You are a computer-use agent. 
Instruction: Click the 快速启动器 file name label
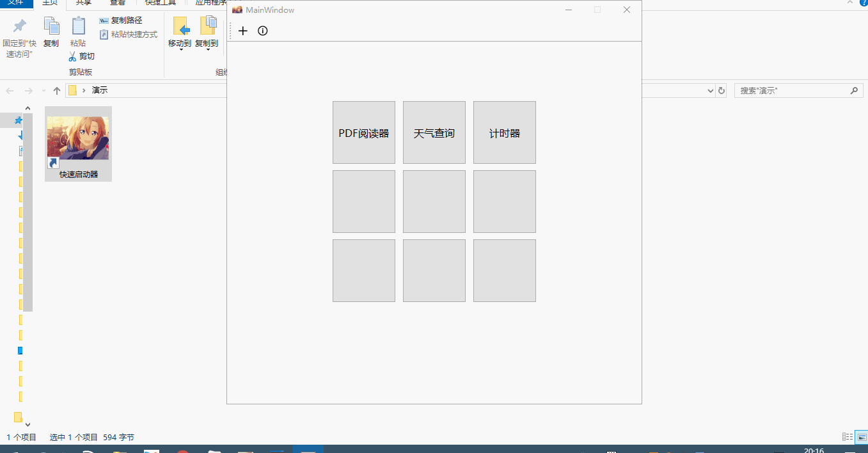coord(79,174)
